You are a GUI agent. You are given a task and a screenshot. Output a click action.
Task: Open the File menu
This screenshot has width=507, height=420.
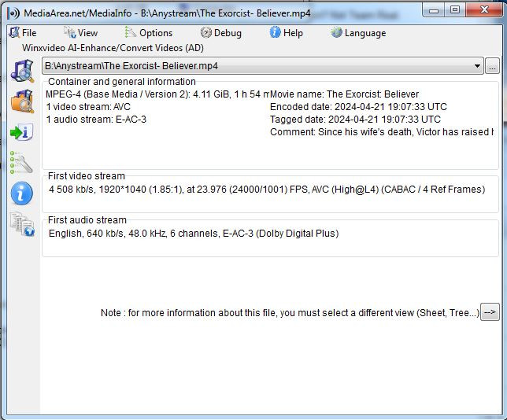click(23, 33)
